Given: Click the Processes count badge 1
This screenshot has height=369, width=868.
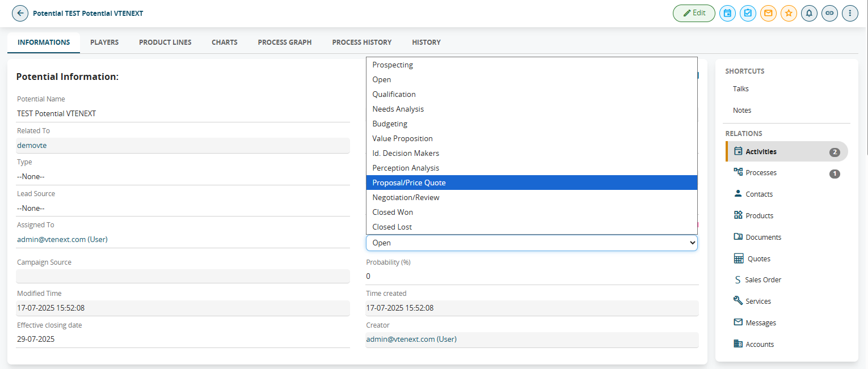Looking at the screenshot, I should click(835, 173).
